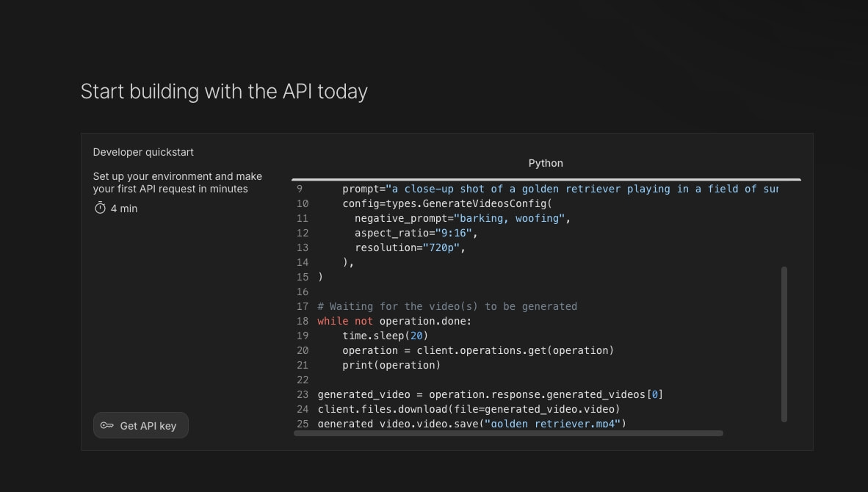Click the prompt string on line 9
The height and width of the screenshot is (492, 868).
pos(582,189)
